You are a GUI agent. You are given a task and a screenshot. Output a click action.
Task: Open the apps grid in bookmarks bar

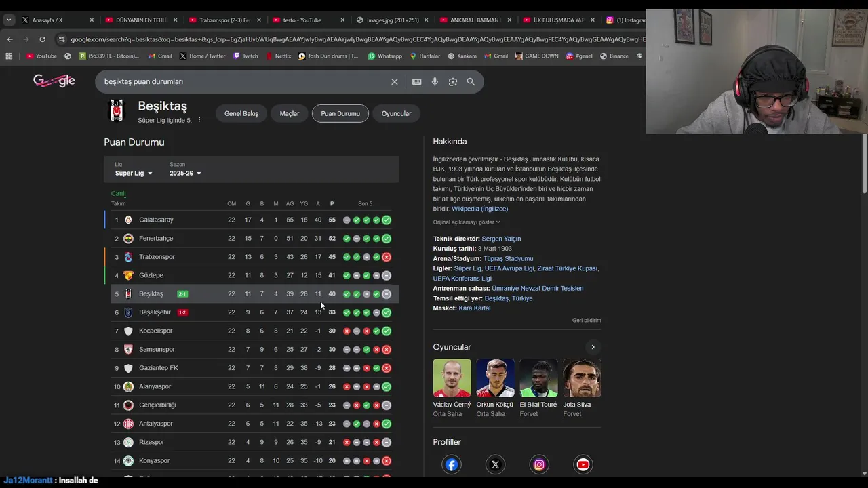click(x=9, y=56)
